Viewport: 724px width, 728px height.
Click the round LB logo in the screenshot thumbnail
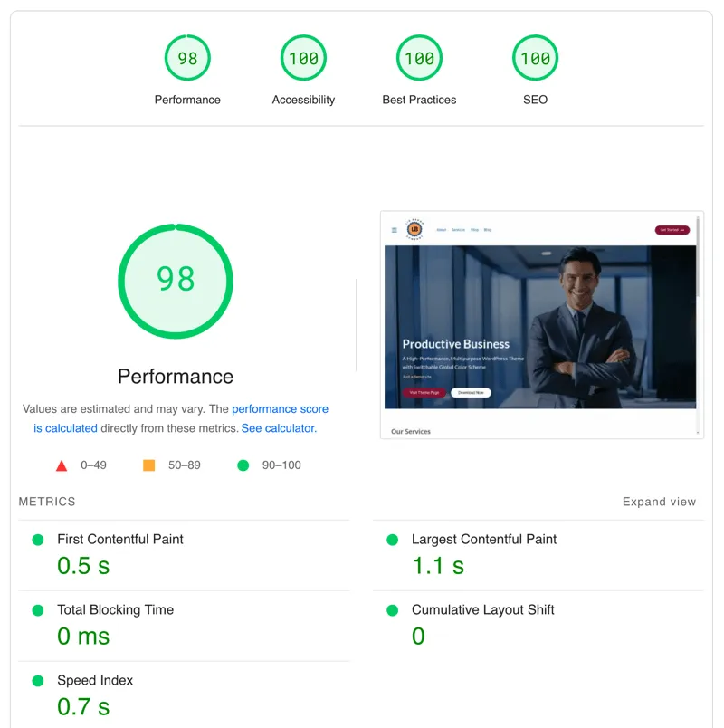[x=414, y=229]
